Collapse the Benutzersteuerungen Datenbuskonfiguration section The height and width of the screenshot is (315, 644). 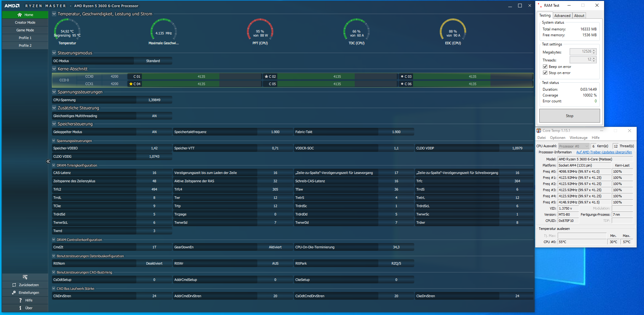(x=54, y=256)
